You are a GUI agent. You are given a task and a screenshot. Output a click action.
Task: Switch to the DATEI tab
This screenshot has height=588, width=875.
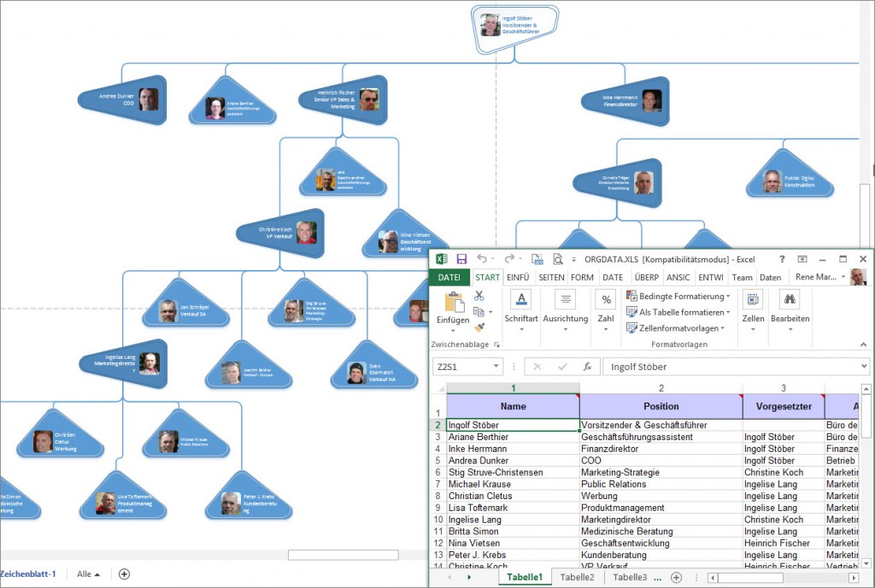tap(449, 277)
